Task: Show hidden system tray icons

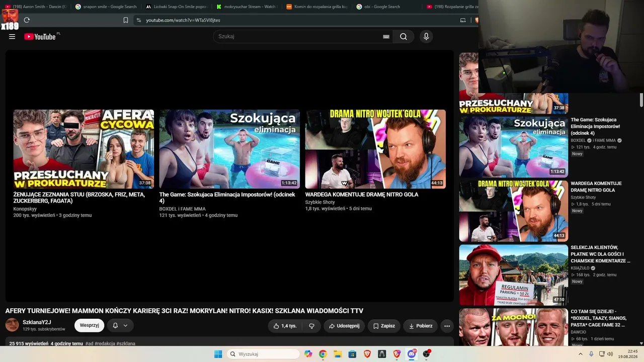Action: click(x=580, y=354)
